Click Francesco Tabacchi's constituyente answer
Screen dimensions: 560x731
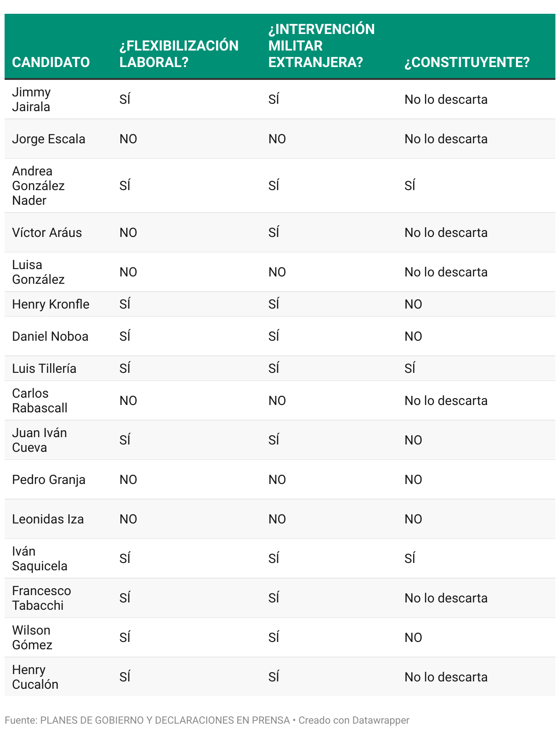pos(446,598)
